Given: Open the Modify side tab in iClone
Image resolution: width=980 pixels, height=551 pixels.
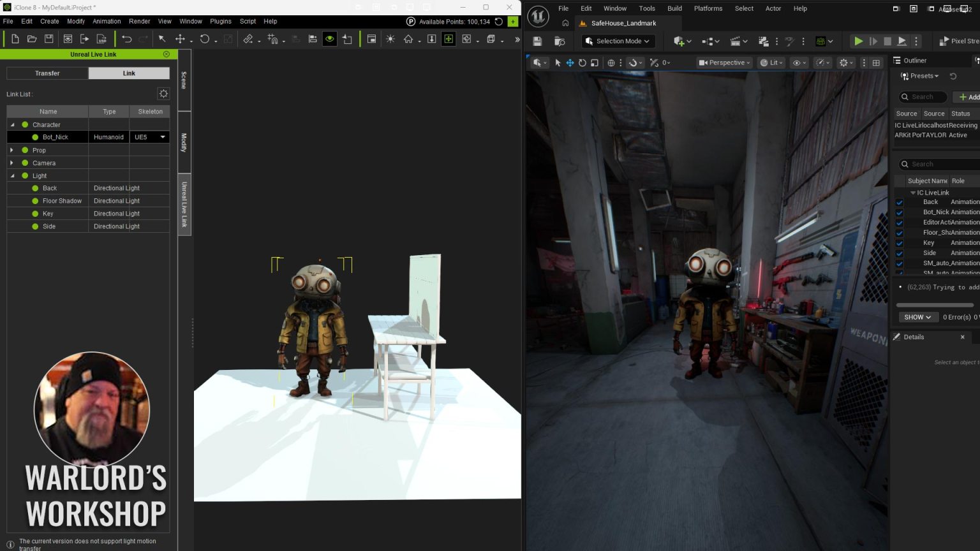Looking at the screenshot, I should tap(184, 142).
